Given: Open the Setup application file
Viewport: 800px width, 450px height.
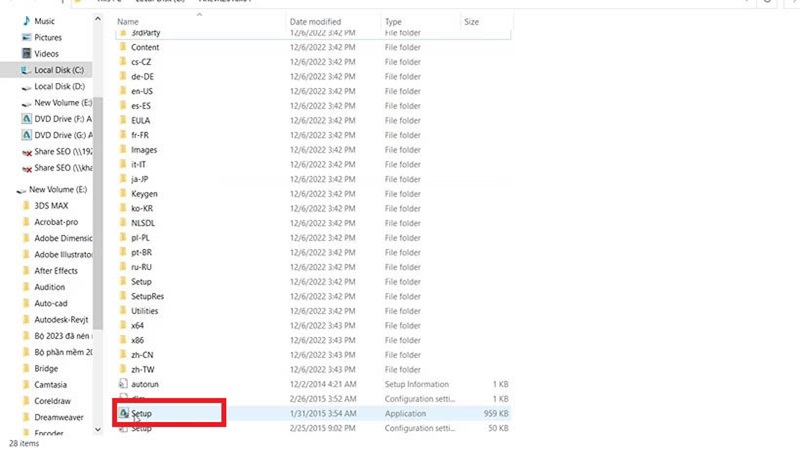Looking at the screenshot, I should (141, 413).
